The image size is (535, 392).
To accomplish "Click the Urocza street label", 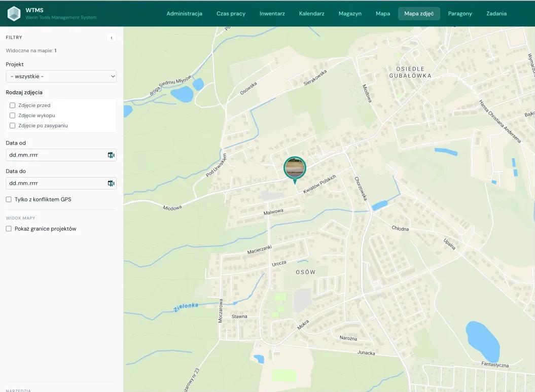I will (279, 263).
